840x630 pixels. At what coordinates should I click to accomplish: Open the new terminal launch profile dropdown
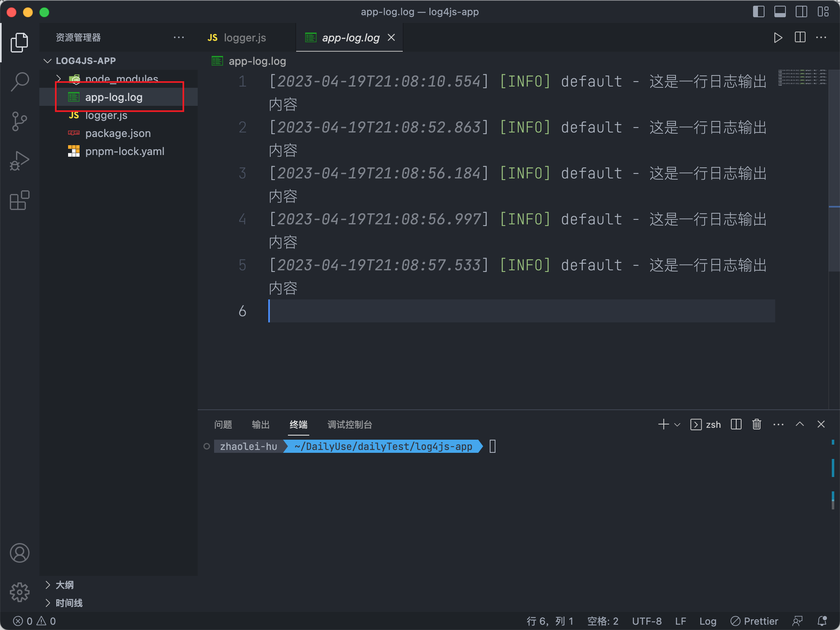pyautogui.click(x=677, y=425)
